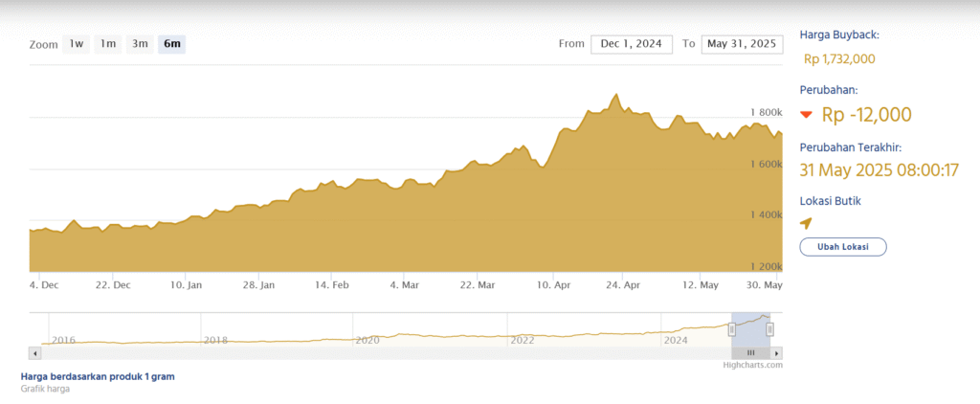Click the navigator scrollbar left arrow
The width and height of the screenshot is (980, 404).
point(35,353)
